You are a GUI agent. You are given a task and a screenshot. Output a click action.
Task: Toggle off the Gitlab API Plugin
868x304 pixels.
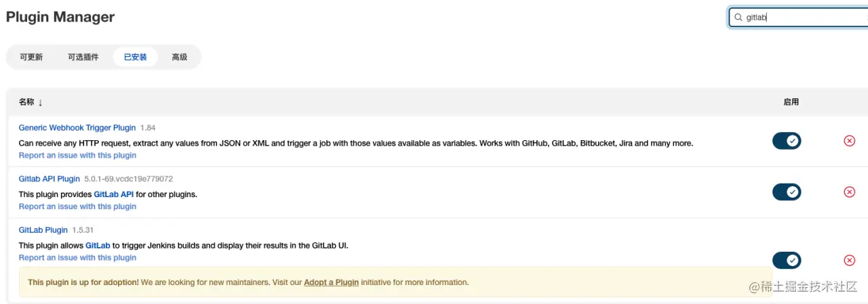tap(787, 192)
